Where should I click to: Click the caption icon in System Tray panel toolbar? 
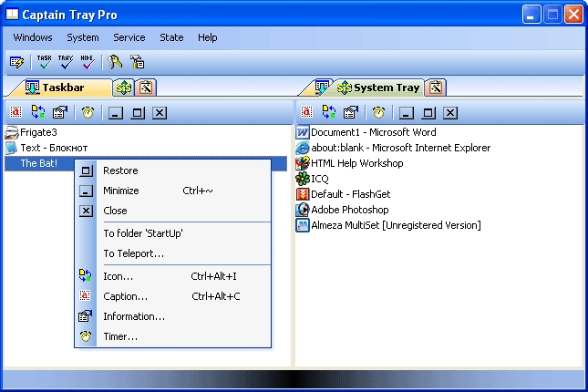(x=306, y=113)
